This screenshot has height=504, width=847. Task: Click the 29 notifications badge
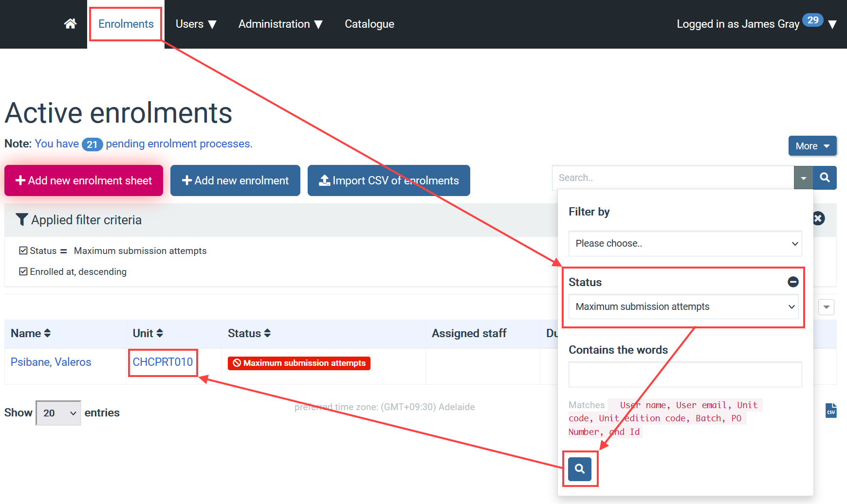click(812, 20)
